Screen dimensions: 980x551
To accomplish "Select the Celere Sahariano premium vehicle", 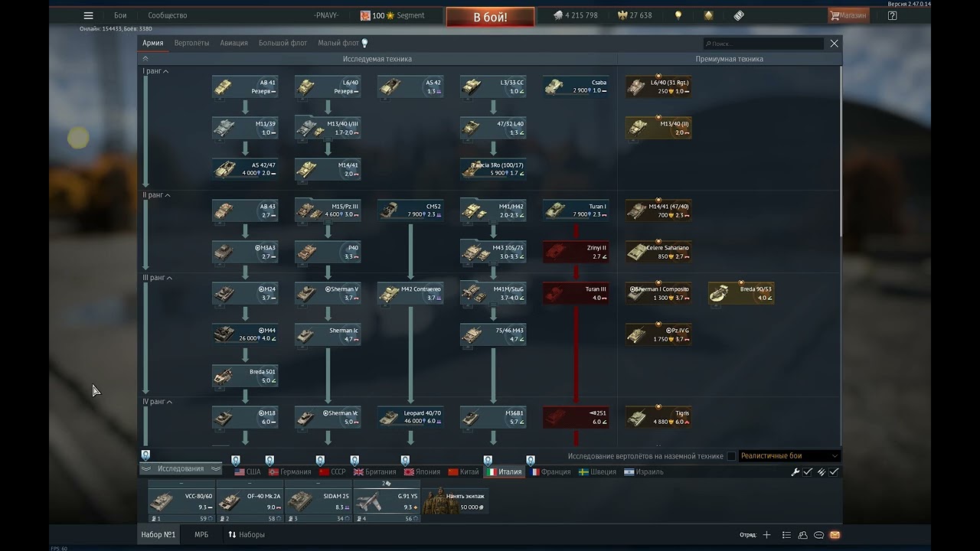I will (658, 253).
